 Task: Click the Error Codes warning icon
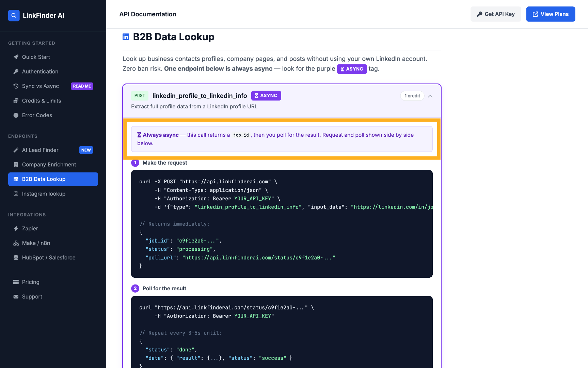coord(16,116)
